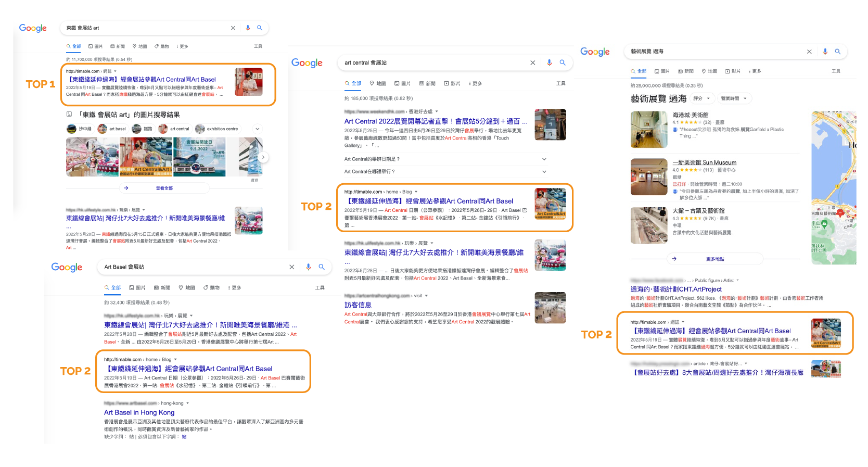
Task: Open 'Art Central 2022展覽開幕記者直擊' result link
Action: point(436,121)
